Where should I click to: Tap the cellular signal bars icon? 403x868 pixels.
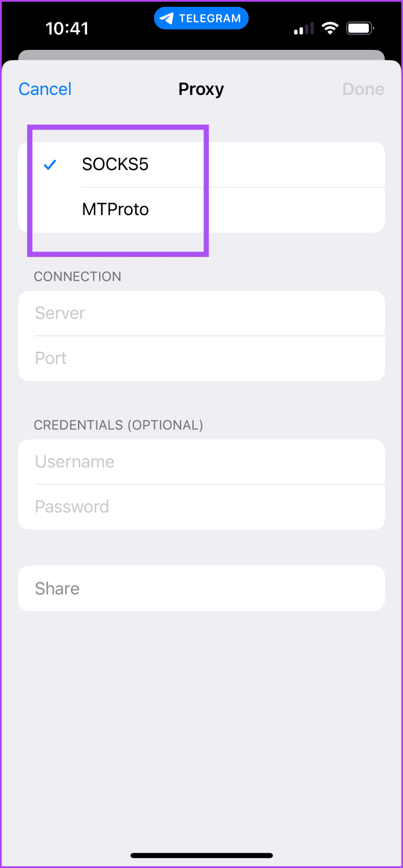(x=304, y=29)
